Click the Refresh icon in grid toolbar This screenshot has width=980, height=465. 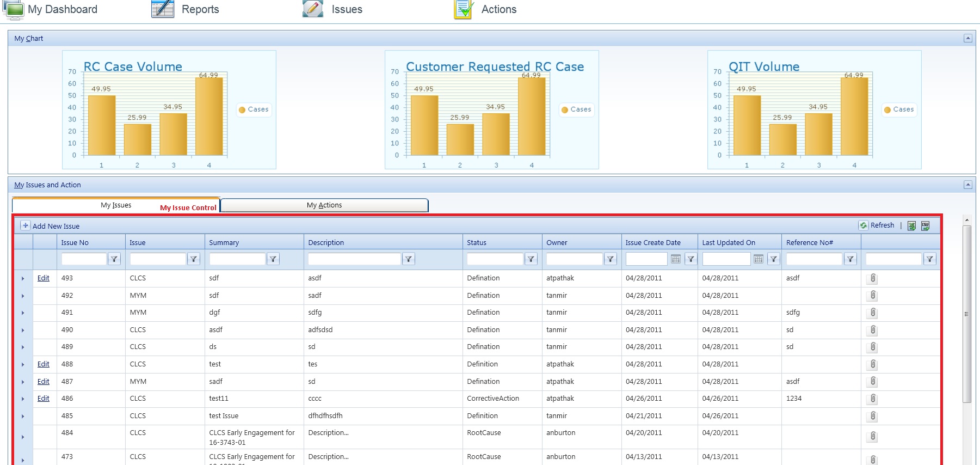tap(864, 225)
